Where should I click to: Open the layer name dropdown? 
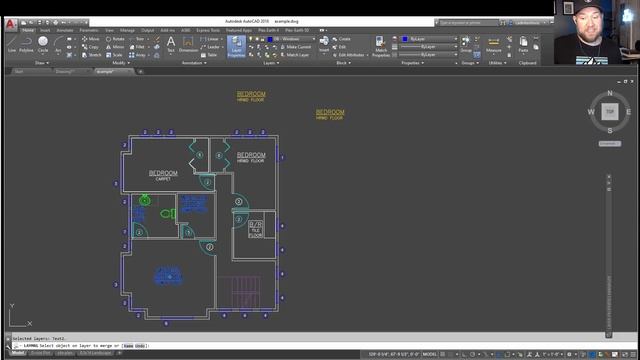coord(314,39)
